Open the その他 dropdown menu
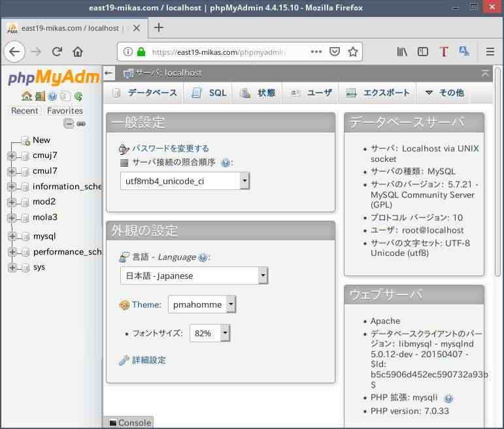 [x=444, y=93]
